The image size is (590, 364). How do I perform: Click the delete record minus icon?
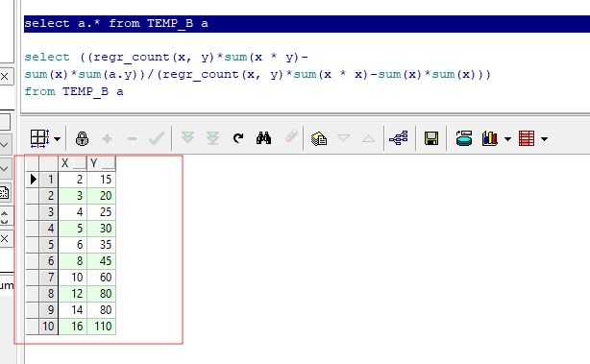pos(132,138)
